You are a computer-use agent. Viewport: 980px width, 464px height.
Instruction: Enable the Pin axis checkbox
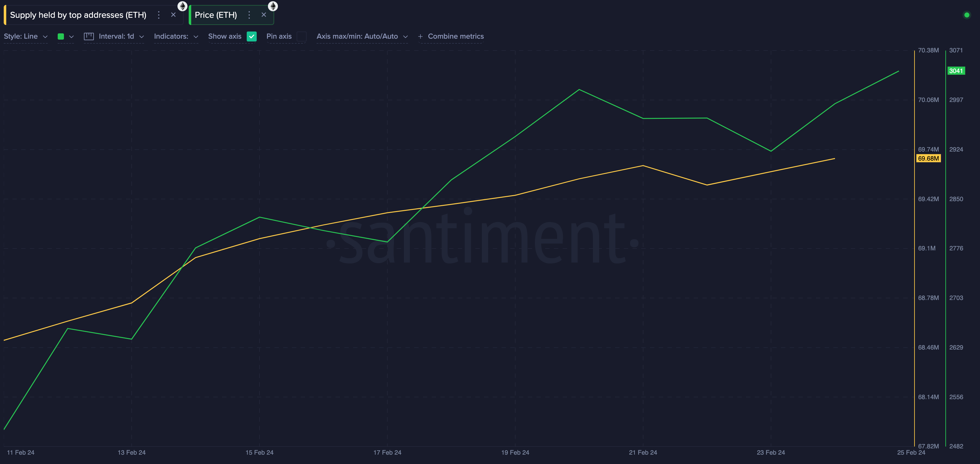[x=301, y=36]
